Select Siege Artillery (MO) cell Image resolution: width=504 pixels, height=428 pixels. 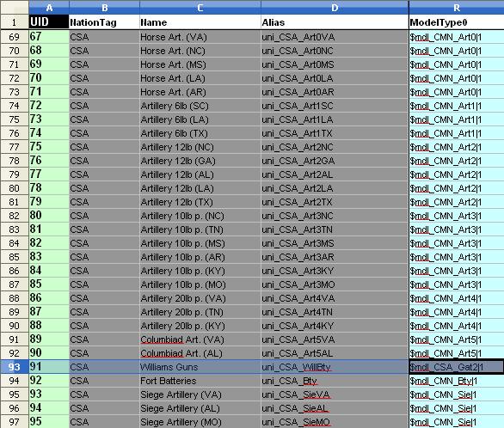coord(200,422)
